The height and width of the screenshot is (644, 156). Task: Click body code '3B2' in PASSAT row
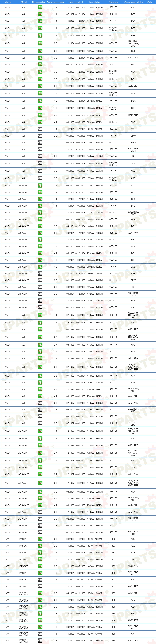[114, 539]
